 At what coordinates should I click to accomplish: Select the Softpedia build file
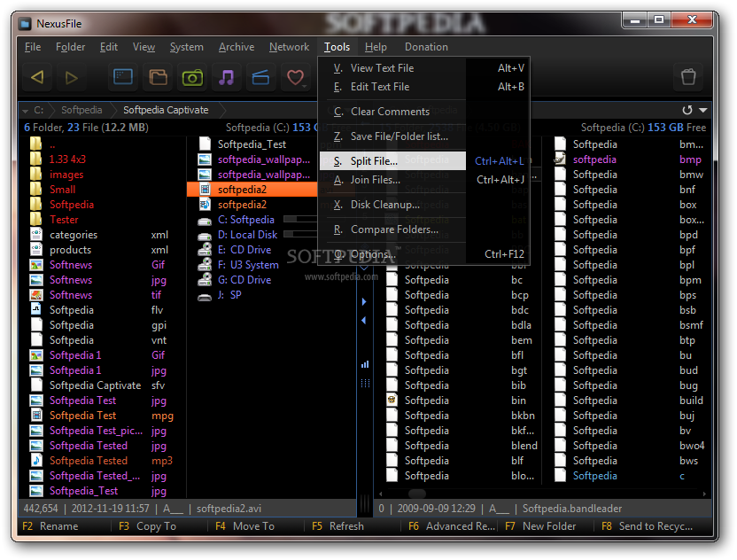tap(630, 401)
